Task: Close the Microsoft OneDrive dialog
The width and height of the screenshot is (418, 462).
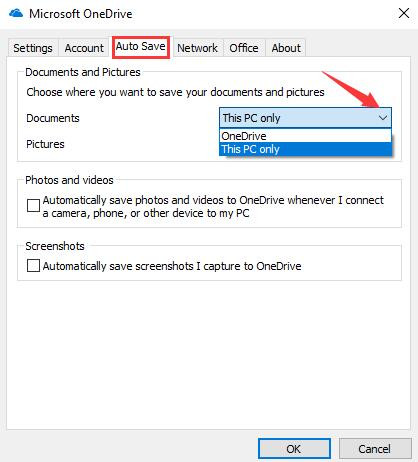Action: point(404,13)
